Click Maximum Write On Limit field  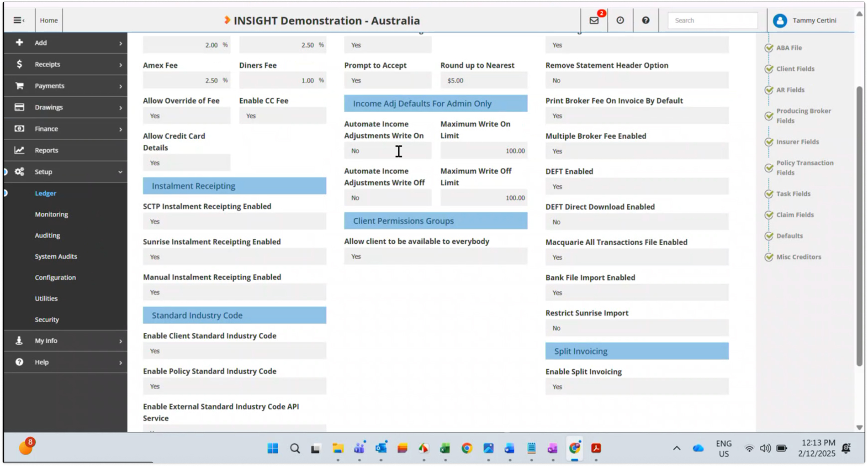pos(484,151)
